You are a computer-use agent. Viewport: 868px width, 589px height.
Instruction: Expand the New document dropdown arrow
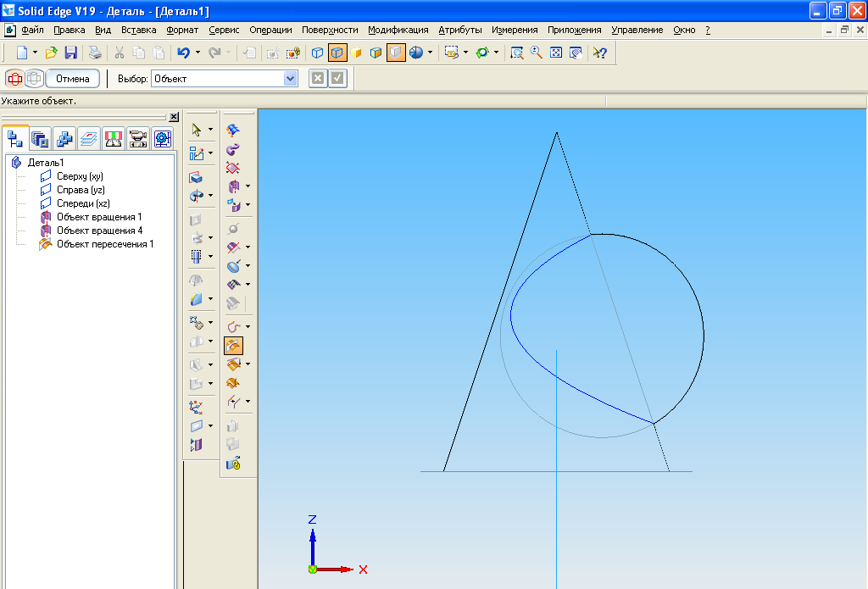[35, 53]
